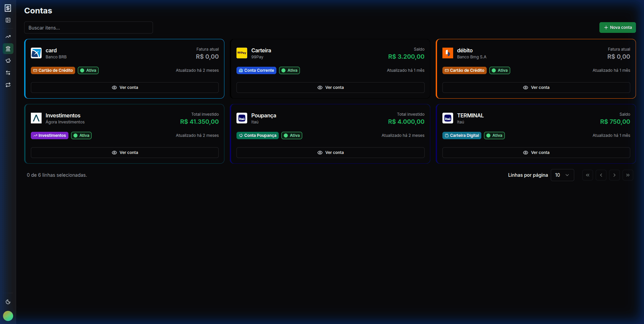
Task: Click the receipt dollar app logo
Action: coord(8,8)
